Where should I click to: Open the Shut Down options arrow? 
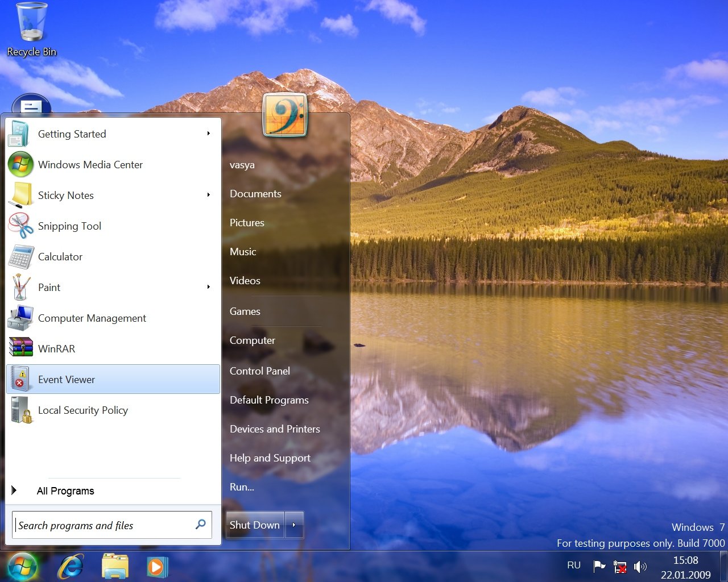pyautogui.click(x=294, y=525)
